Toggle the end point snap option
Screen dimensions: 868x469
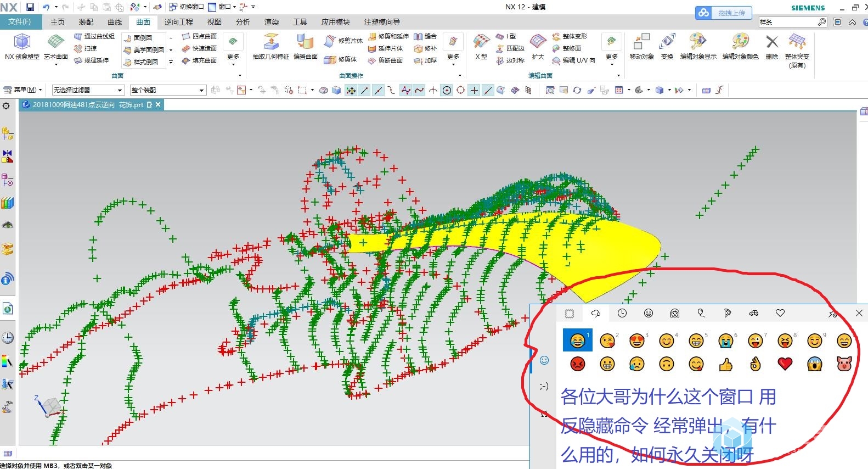click(364, 90)
